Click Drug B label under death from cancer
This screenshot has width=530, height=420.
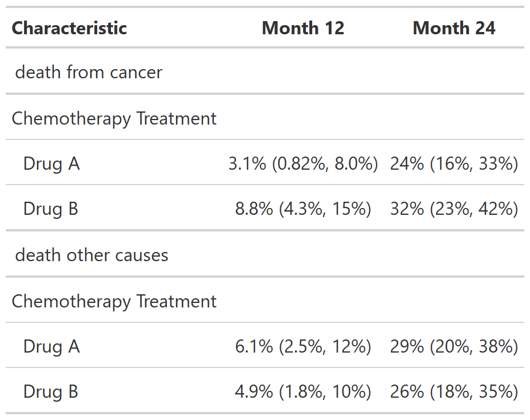(x=51, y=209)
